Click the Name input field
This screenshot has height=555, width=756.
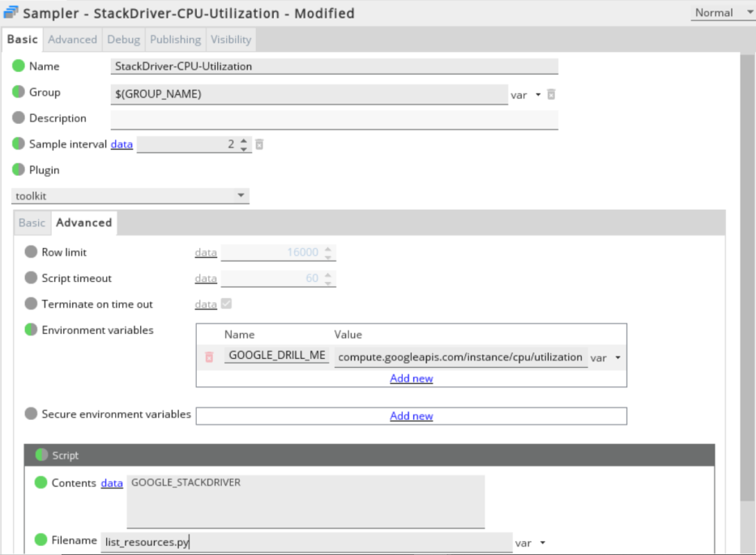click(x=334, y=66)
